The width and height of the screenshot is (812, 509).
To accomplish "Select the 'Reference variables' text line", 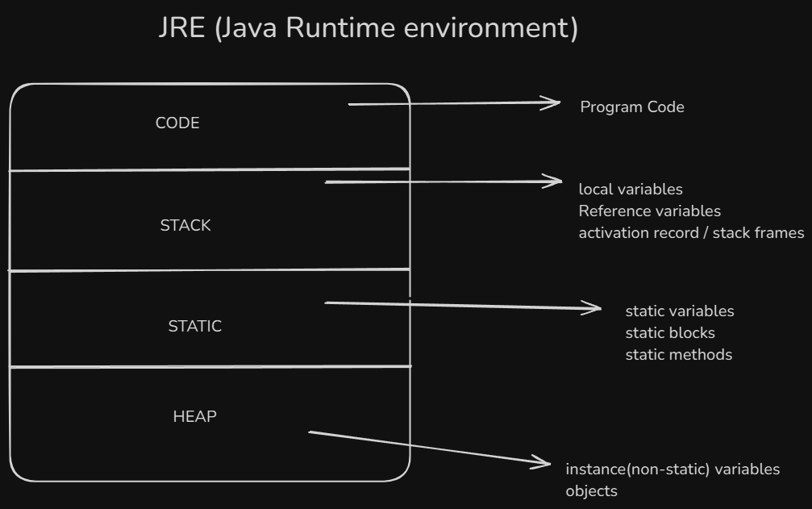I will [x=649, y=211].
